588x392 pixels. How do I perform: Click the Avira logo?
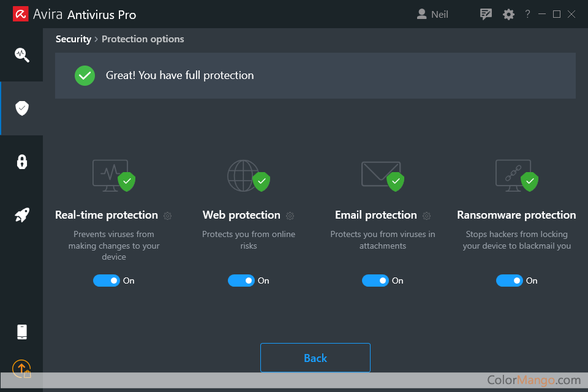tap(20, 13)
